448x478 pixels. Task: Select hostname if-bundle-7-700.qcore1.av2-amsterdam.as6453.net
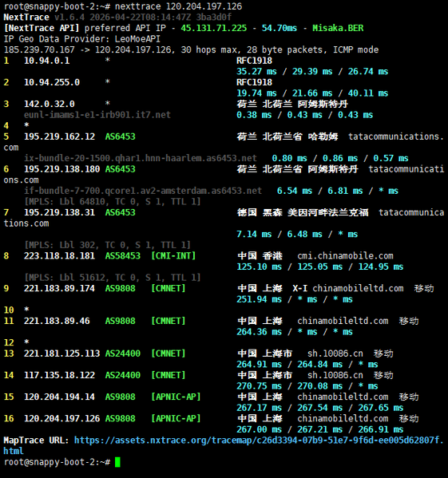pos(143,191)
